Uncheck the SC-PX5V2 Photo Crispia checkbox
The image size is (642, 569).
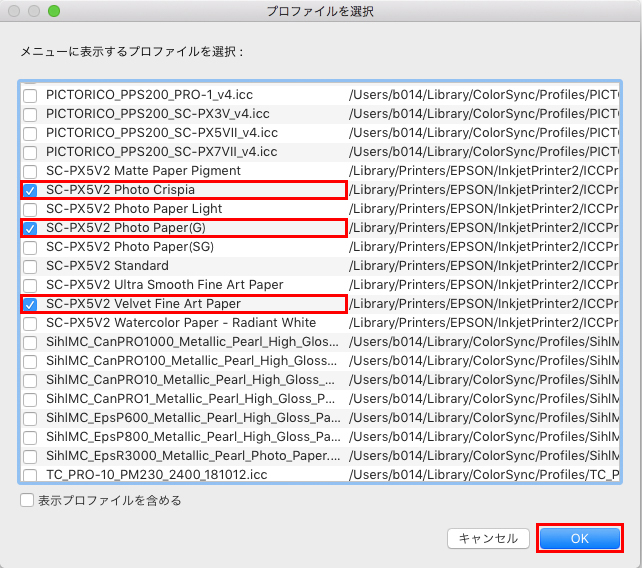click(x=30, y=191)
